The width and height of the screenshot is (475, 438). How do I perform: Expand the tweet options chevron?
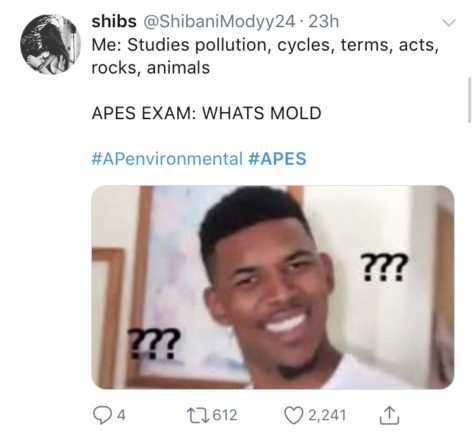(x=449, y=23)
